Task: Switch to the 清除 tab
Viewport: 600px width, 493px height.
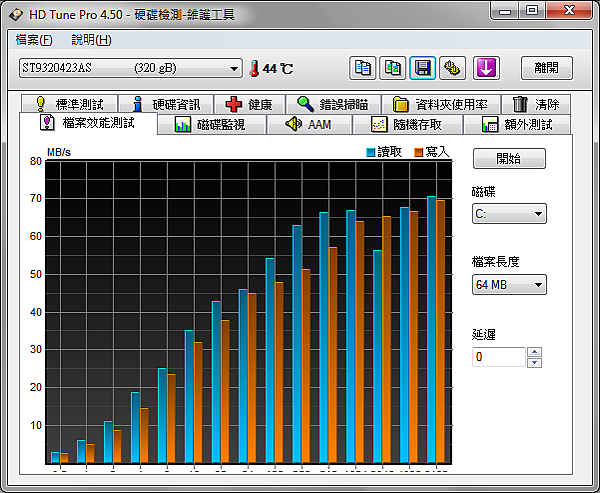Action: pyautogui.click(x=536, y=104)
